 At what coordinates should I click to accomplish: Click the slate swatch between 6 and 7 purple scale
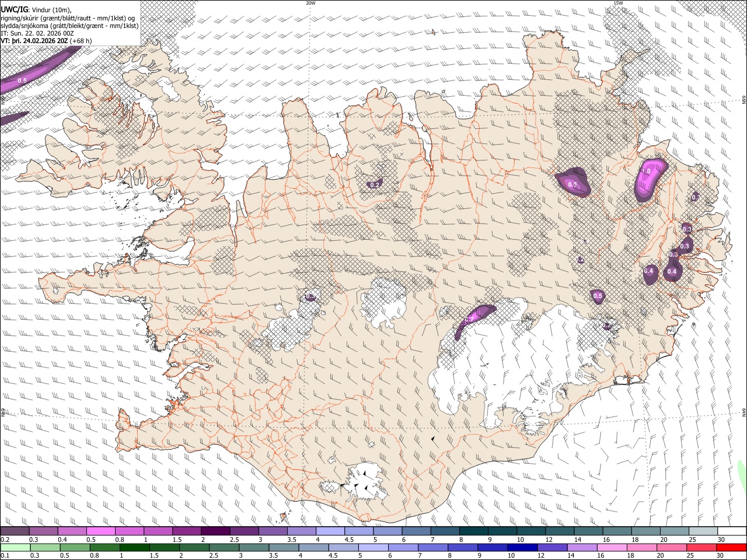coord(417,531)
